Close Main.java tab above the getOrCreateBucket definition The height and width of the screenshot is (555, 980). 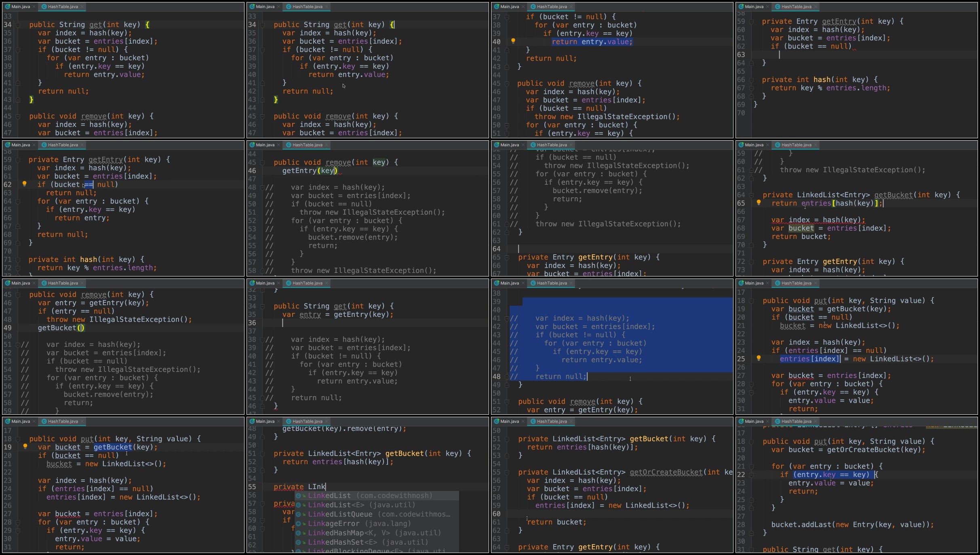pyautogui.click(x=523, y=421)
